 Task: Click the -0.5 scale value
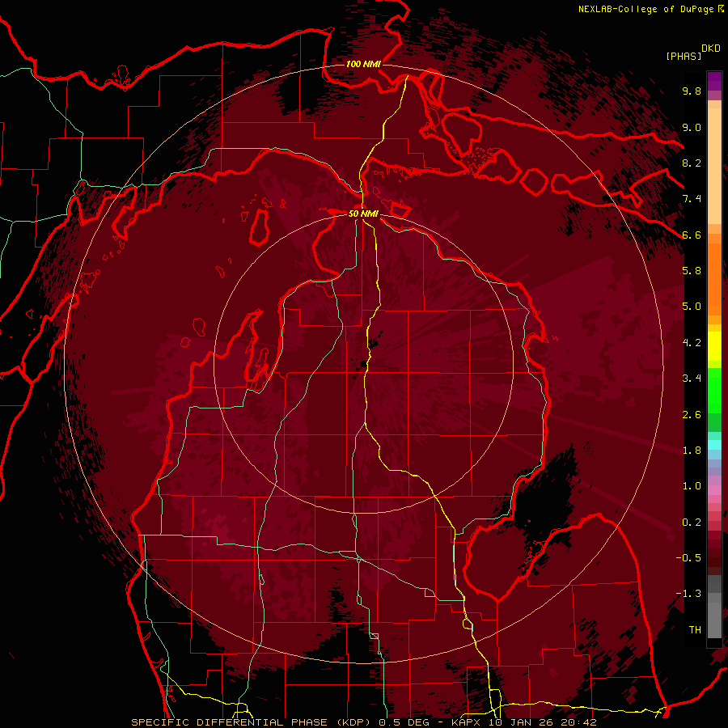click(688, 558)
